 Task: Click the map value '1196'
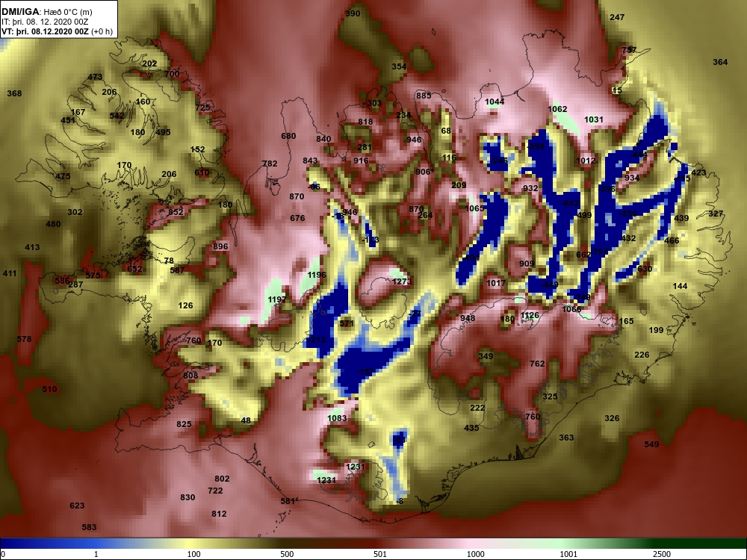pyautogui.click(x=317, y=275)
